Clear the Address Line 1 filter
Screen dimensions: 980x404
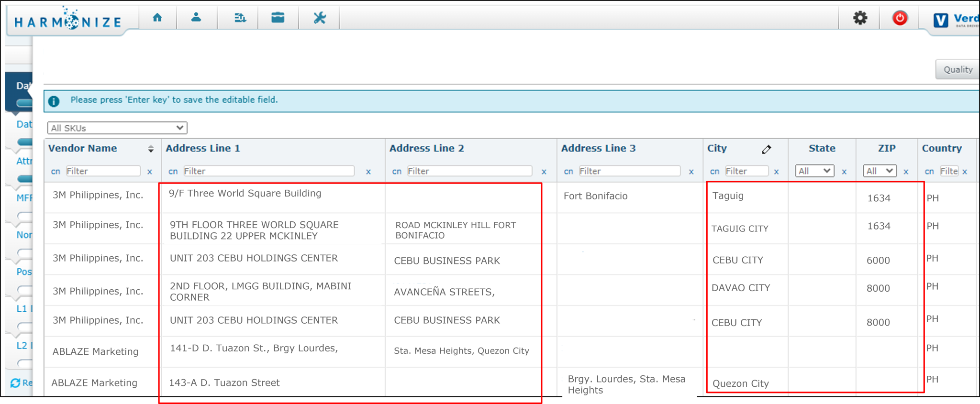pyautogui.click(x=368, y=172)
